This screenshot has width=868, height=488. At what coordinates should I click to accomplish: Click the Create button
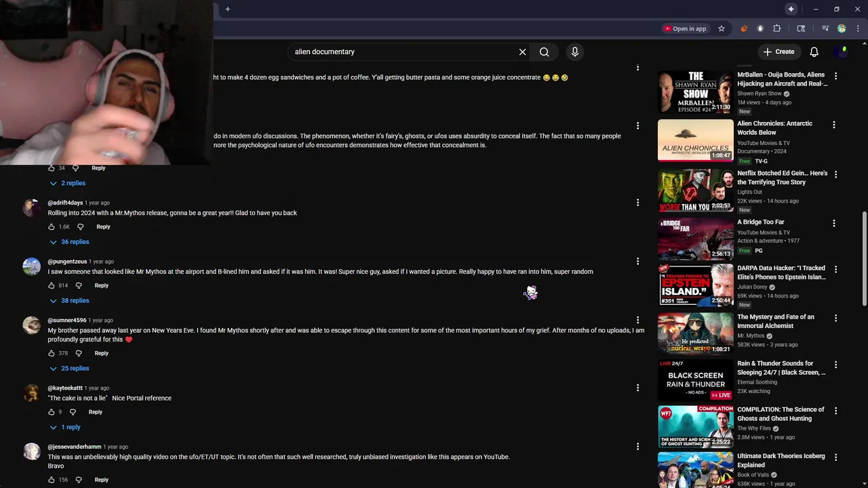tap(778, 52)
